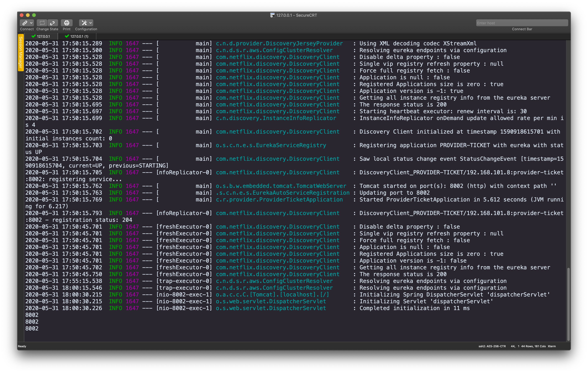Image resolution: width=588 pixels, height=373 pixels.
Task: Open the Session Manager side tab
Action: coord(21,52)
